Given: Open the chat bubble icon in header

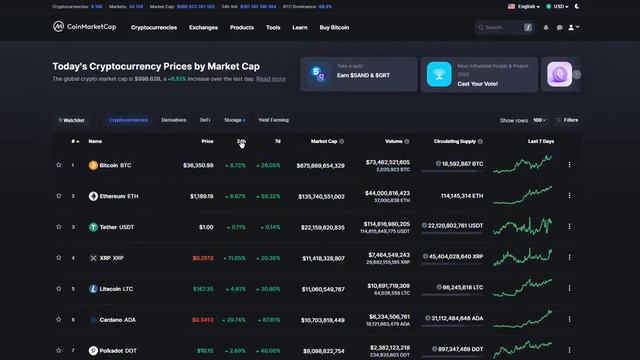Looking at the screenshot, I should [x=560, y=28].
